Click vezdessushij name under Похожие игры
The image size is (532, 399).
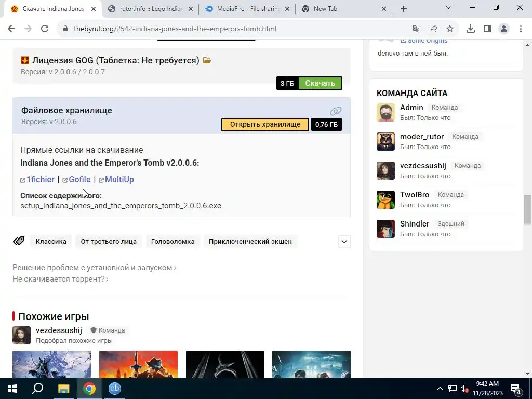click(x=59, y=330)
